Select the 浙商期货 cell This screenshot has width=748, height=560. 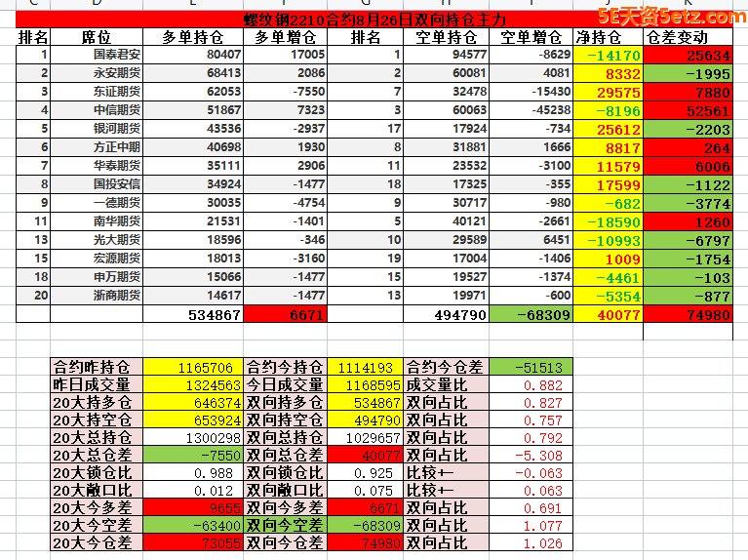[x=97, y=296]
